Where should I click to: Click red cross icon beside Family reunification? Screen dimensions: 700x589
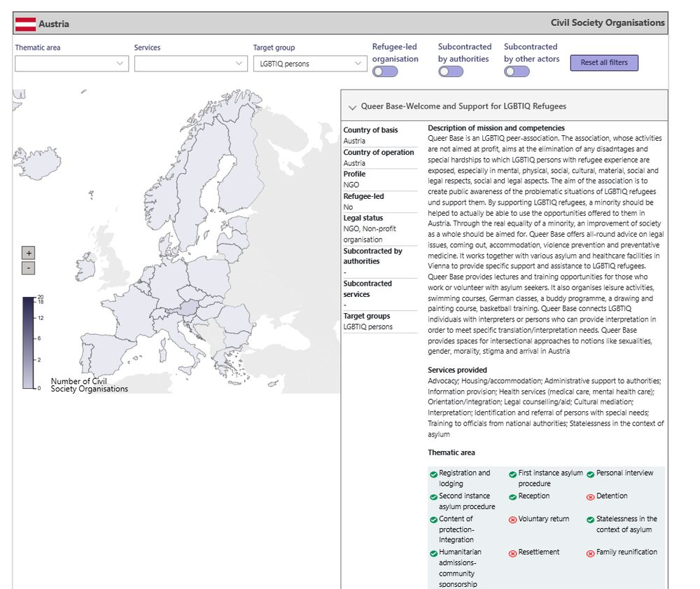click(x=590, y=553)
